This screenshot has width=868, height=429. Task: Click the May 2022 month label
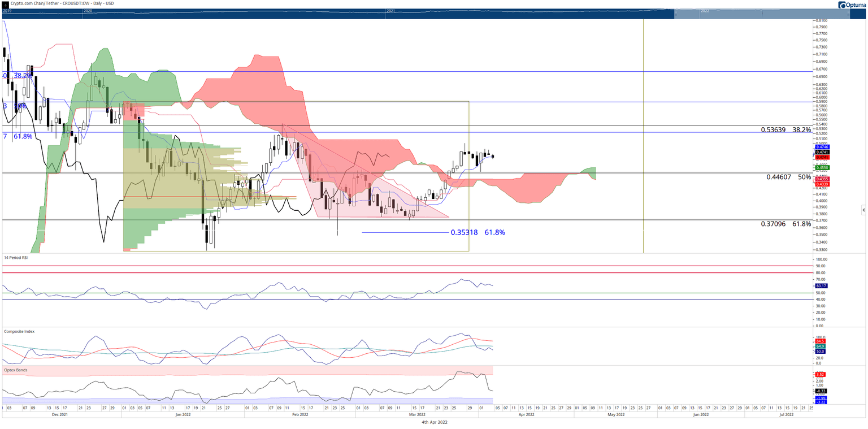point(616,414)
